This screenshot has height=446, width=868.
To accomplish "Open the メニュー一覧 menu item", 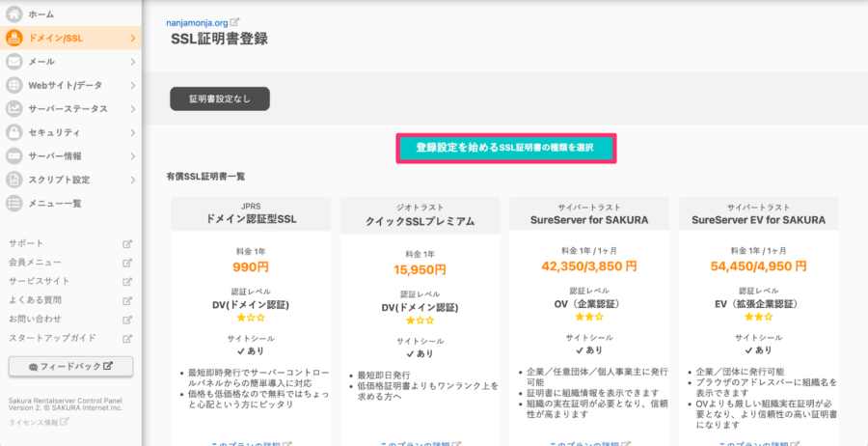I will pyautogui.click(x=70, y=204).
